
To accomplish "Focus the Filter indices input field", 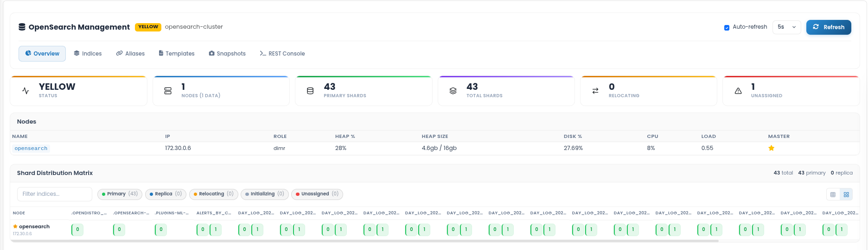I will [55, 194].
